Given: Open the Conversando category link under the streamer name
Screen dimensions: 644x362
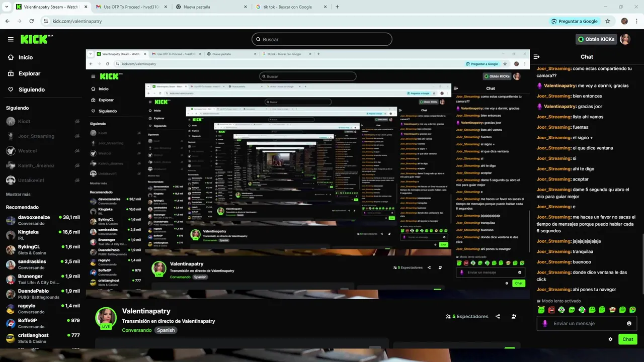Looking at the screenshot, I should (x=136, y=330).
